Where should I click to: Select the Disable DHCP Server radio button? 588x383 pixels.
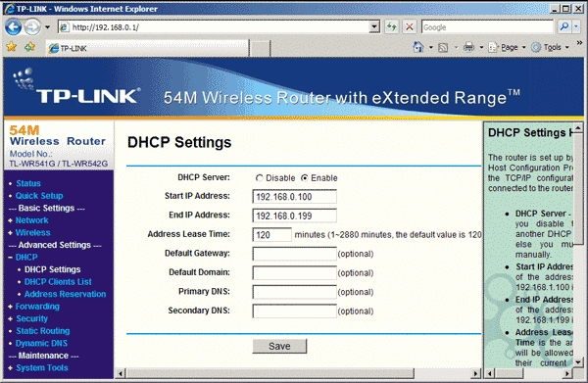coord(259,178)
